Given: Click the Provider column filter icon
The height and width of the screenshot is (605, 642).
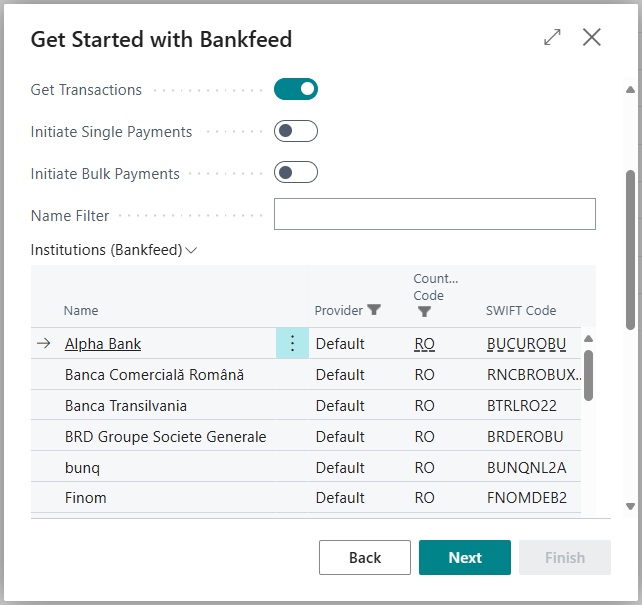Looking at the screenshot, I should click(374, 310).
